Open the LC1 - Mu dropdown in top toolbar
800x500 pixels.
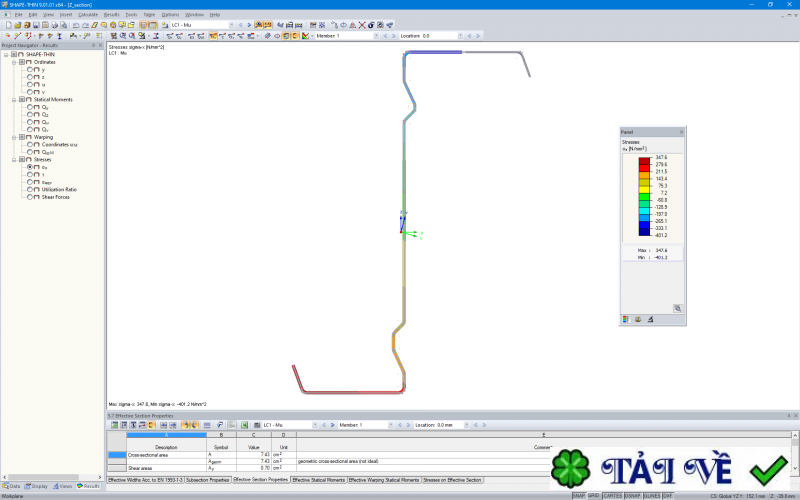(231, 25)
